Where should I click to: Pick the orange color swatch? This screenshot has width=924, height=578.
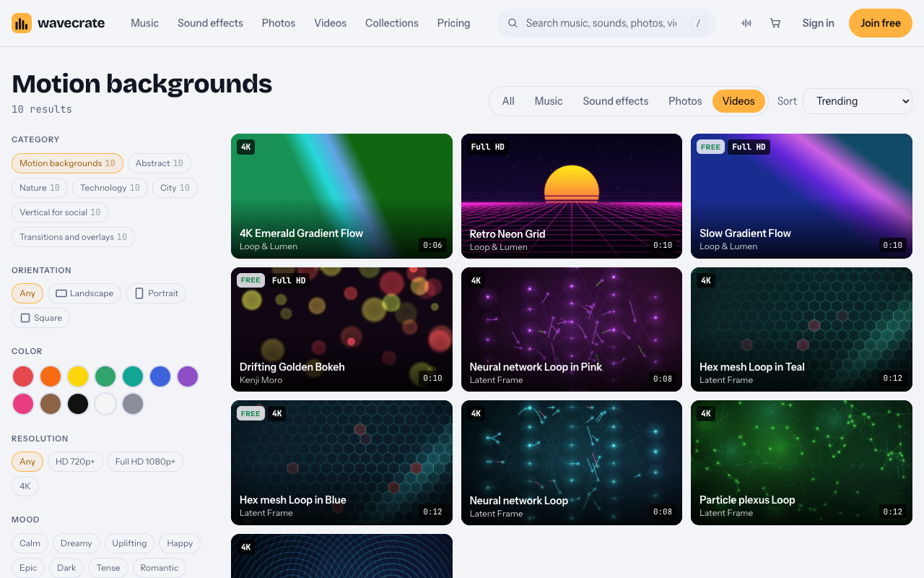pos(51,376)
